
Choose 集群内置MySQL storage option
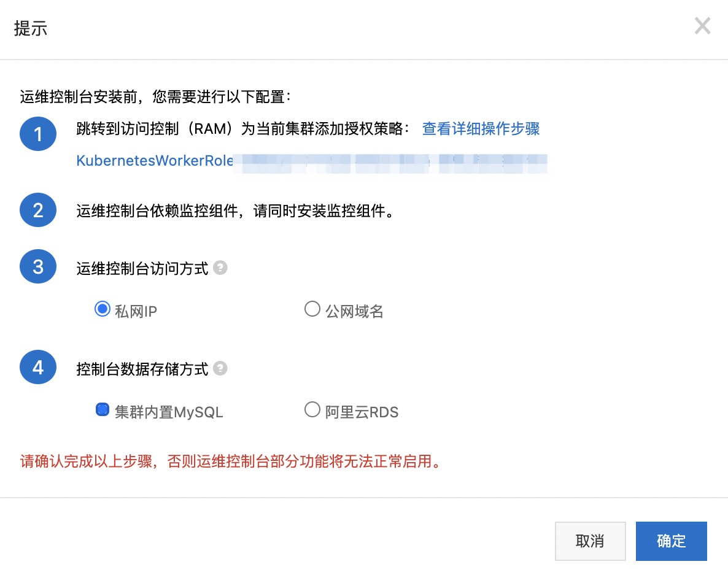(103, 410)
